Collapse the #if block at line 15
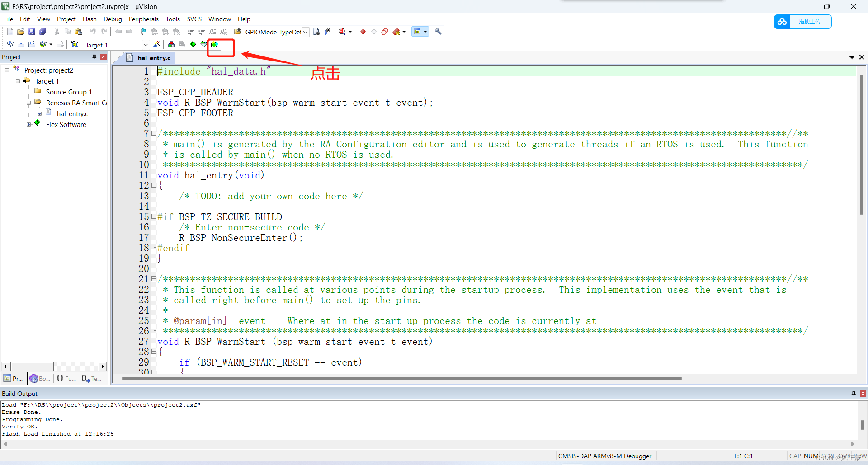Image resolution: width=868 pixels, height=465 pixels. coord(154,216)
